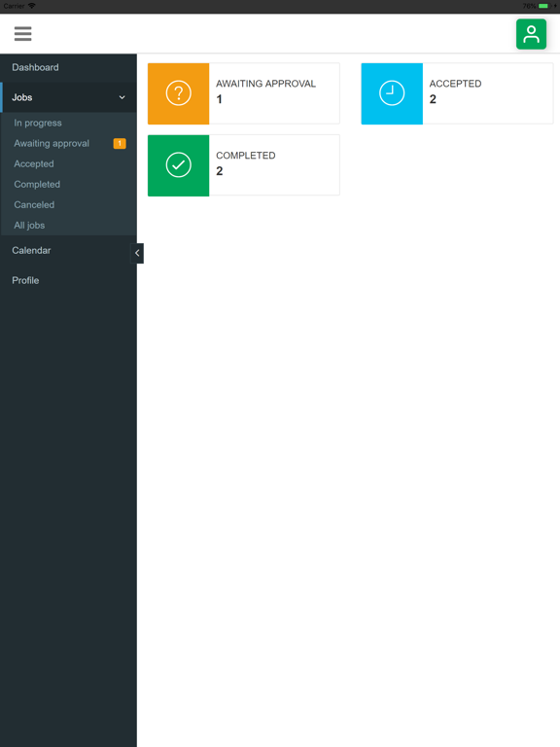Click the orange badge on Awaiting approval

[x=120, y=143]
